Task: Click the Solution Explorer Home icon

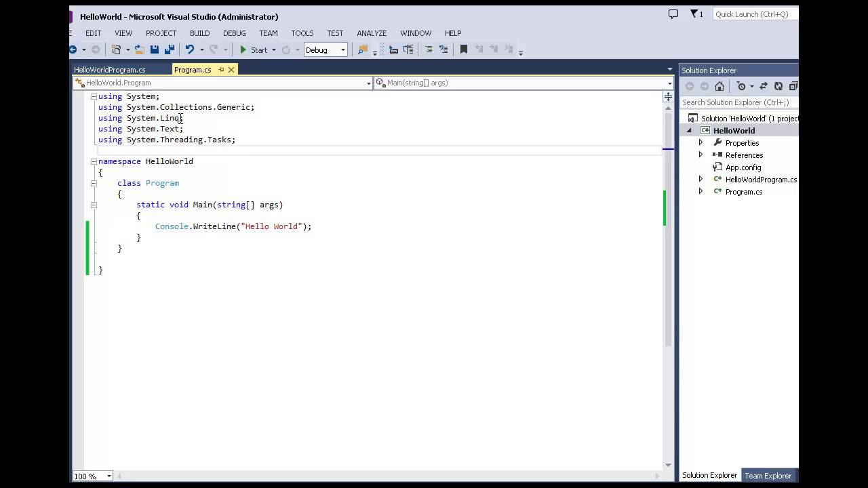Action: 719,86
